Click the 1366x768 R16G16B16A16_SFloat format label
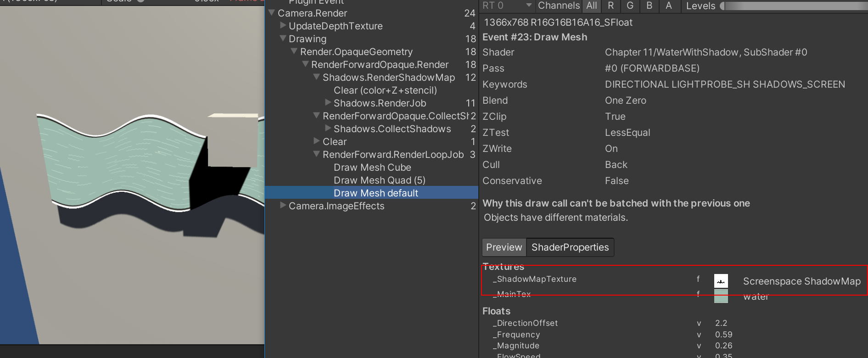The image size is (868, 358). point(558,22)
